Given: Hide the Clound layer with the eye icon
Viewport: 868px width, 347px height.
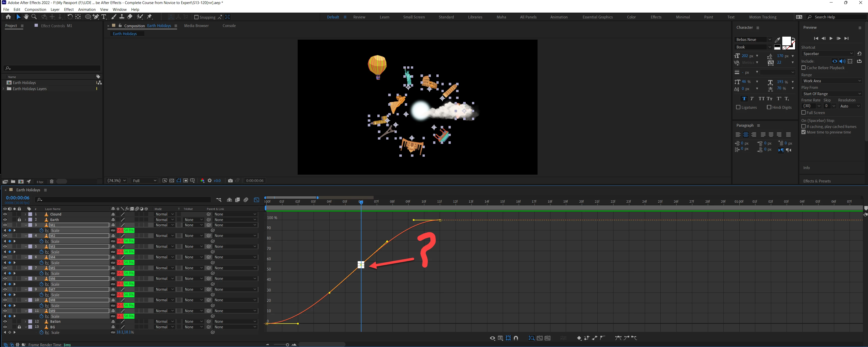Looking at the screenshot, I should pos(5,214).
